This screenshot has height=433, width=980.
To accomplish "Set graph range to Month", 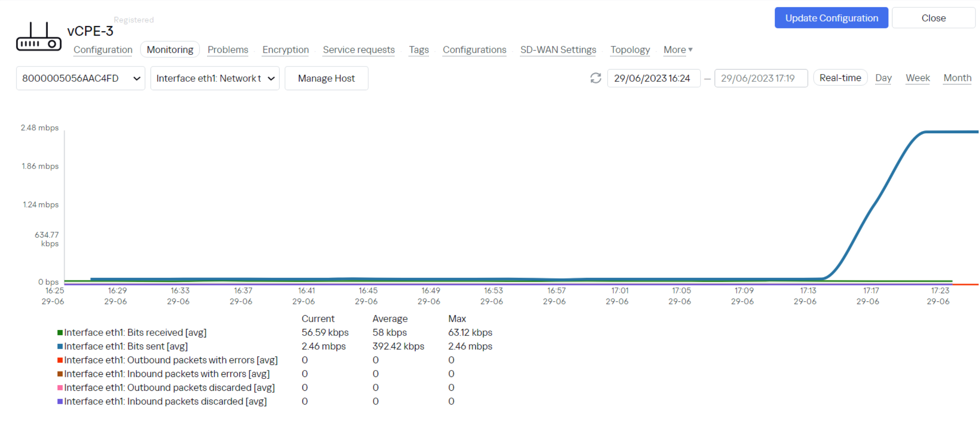I will click(957, 78).
